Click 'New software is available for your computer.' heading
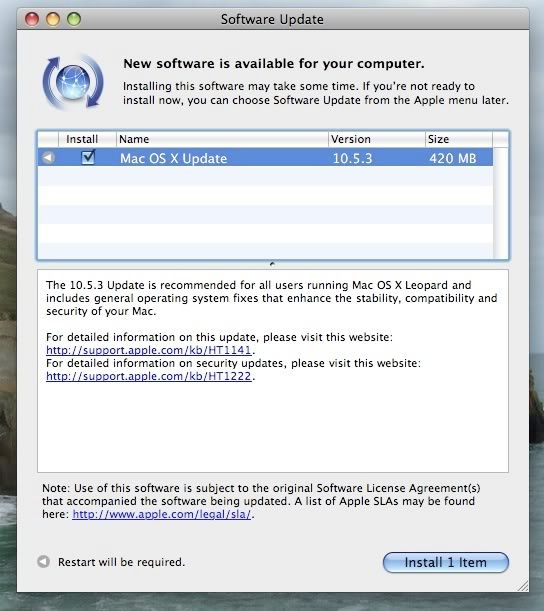 tap(274, 64)
